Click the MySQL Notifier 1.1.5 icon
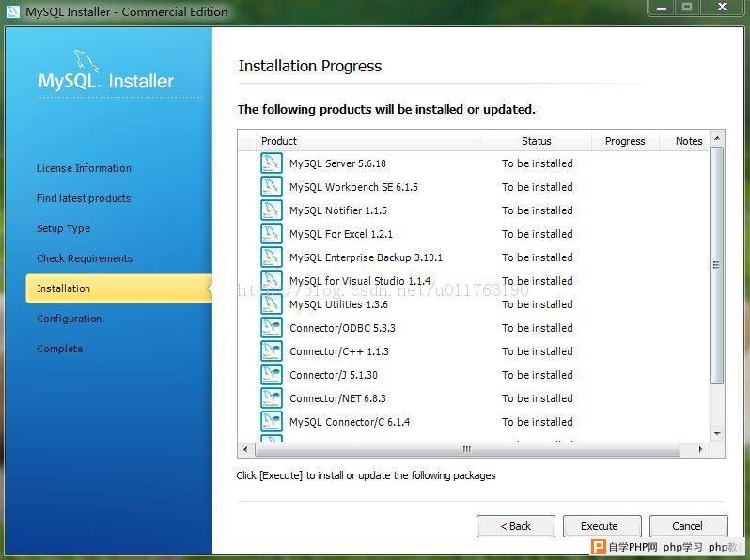The width and height of the screenshot is (750, 560). click(x=272, y=210)
